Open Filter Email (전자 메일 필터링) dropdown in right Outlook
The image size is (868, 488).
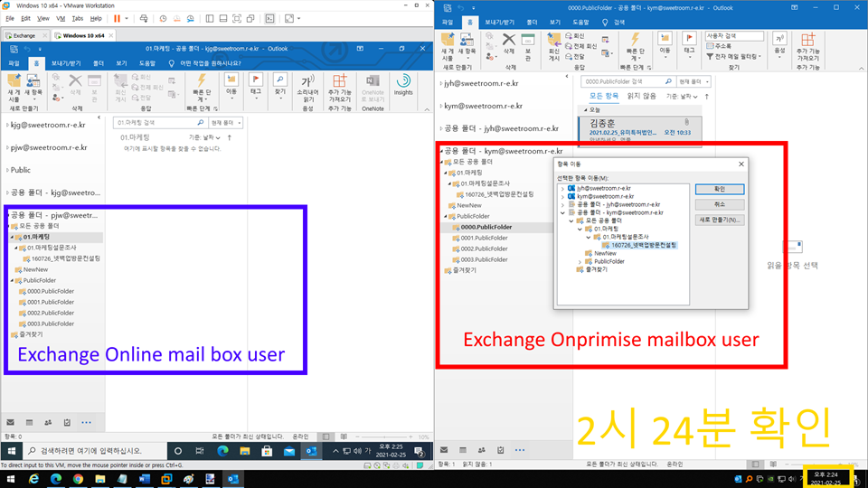click(x=734, y=56)
